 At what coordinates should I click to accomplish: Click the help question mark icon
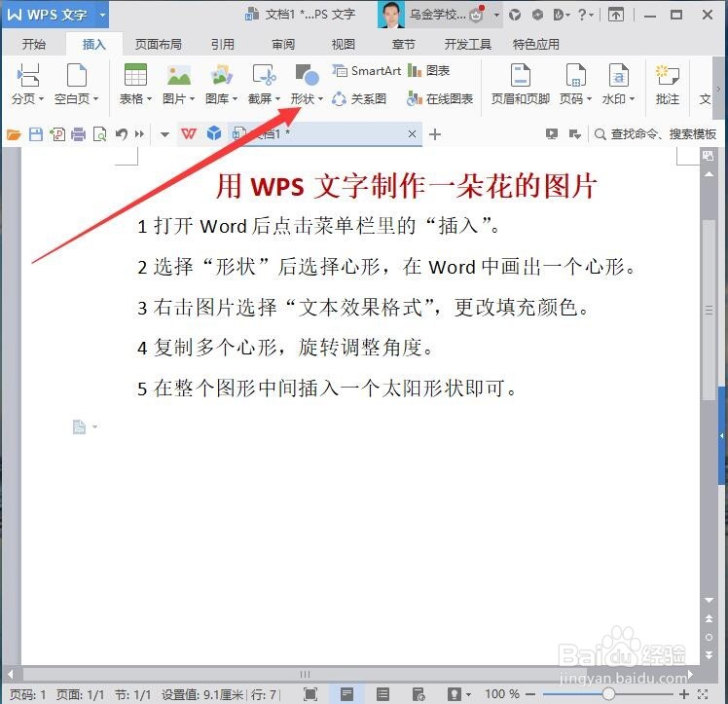point(583,15)
